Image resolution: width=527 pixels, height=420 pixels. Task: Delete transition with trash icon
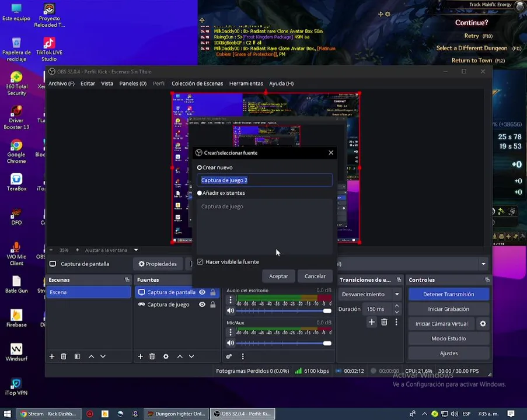click(x=384, y=322)
